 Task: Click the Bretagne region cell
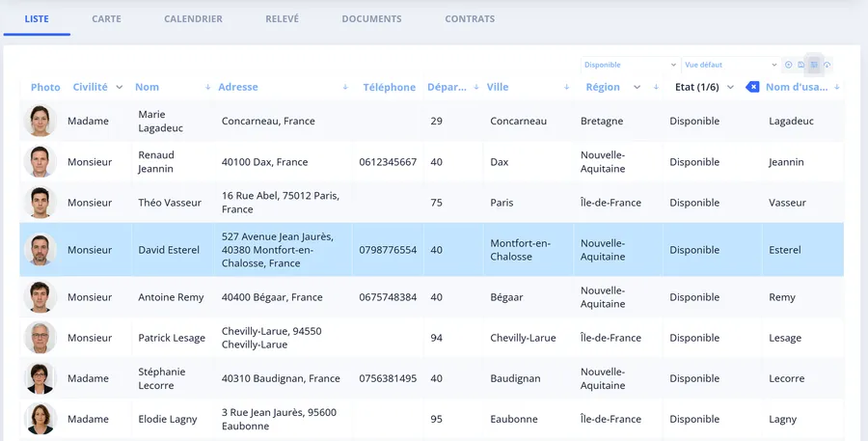[602, 121]
